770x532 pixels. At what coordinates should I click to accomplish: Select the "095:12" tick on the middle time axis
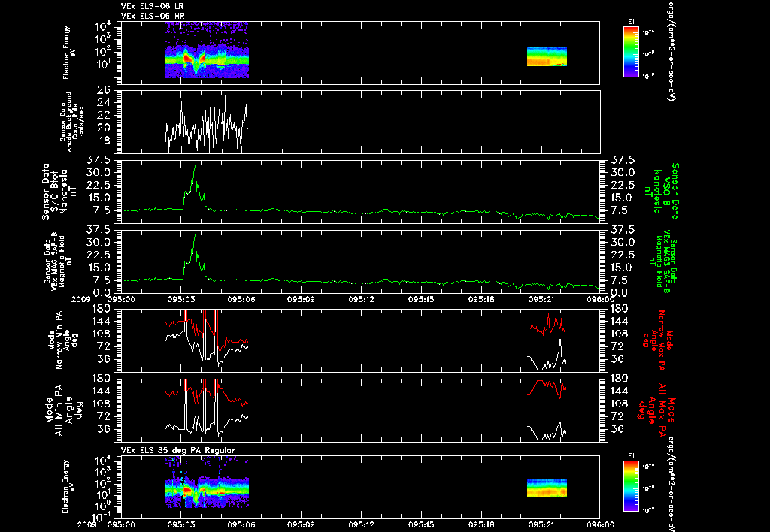click(x=361, y=299)
